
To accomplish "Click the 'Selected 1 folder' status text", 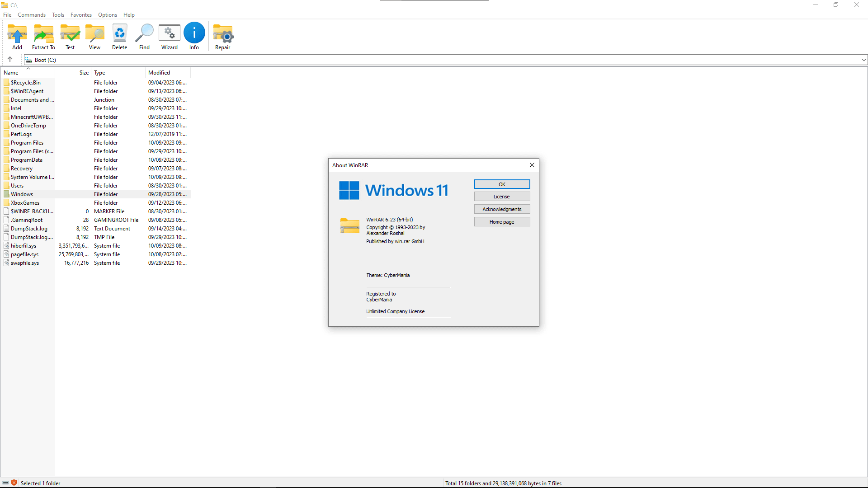I will pos(40,483).
